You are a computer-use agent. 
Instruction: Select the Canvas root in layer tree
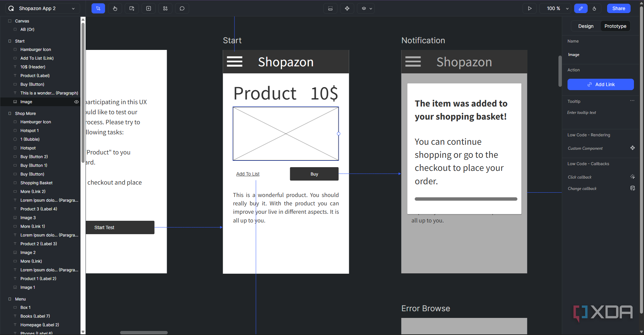[22, 21]
